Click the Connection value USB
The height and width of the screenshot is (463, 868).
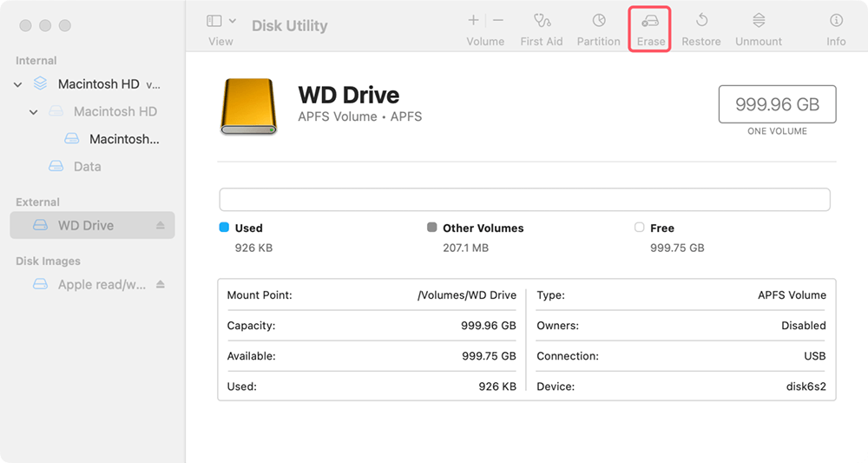click(x=815, y=356)
